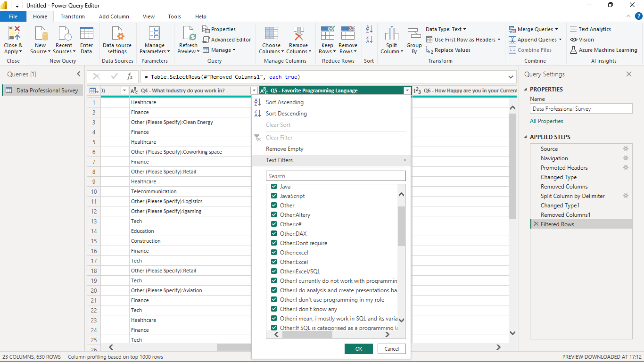Uncheck the Other:Dont require checkbox

(x=274, y=243)
